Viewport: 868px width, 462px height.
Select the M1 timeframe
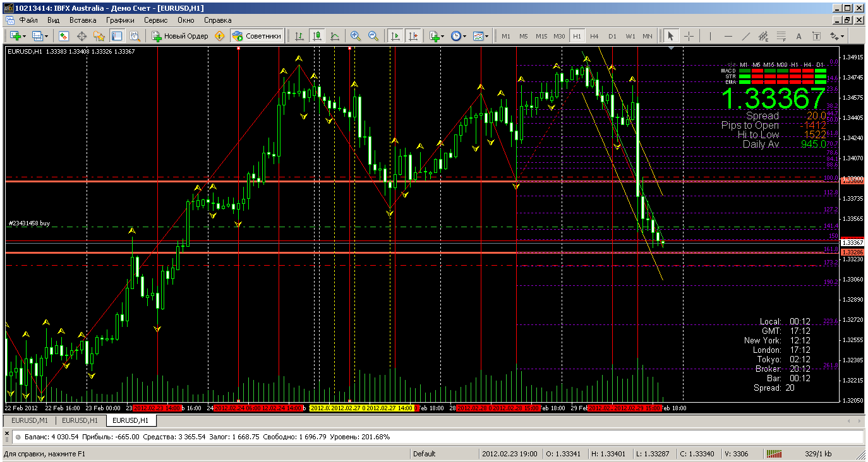pyautogui.click(x=506, y=36)
